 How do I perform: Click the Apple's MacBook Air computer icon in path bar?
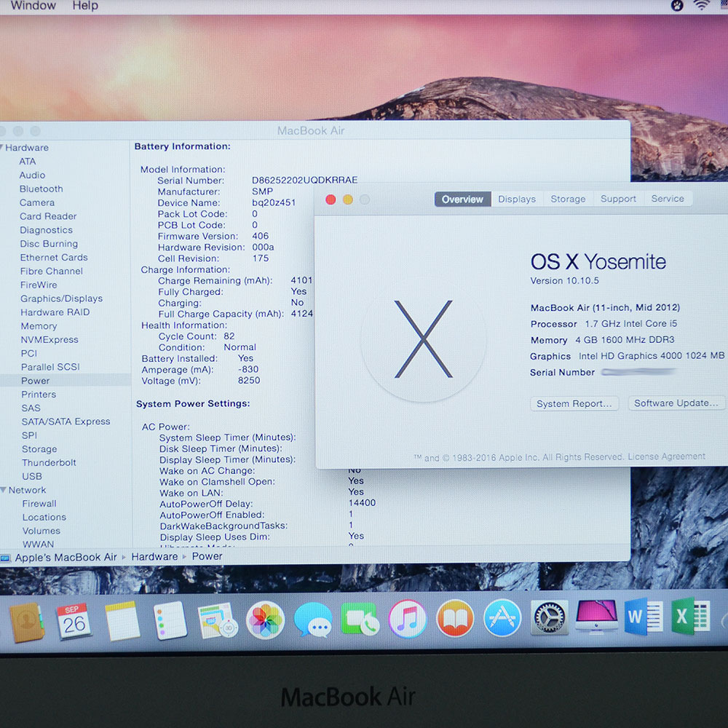5,558
